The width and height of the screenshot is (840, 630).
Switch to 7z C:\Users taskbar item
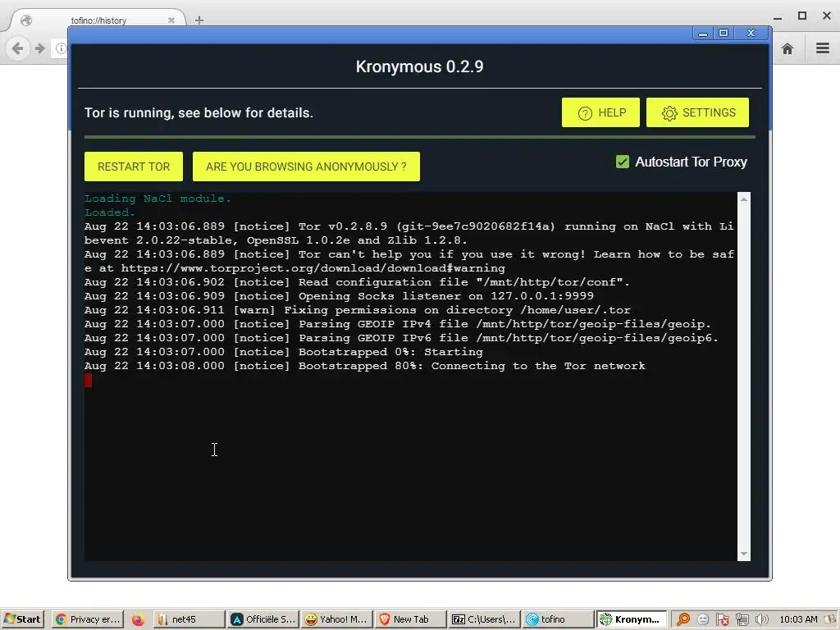(x=484, y=619)
